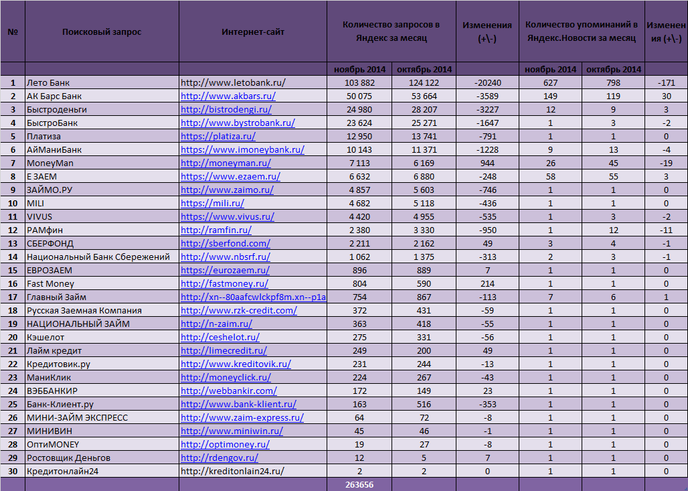
Task: Open the kreditovik.ru link
Action: [236, 364]
